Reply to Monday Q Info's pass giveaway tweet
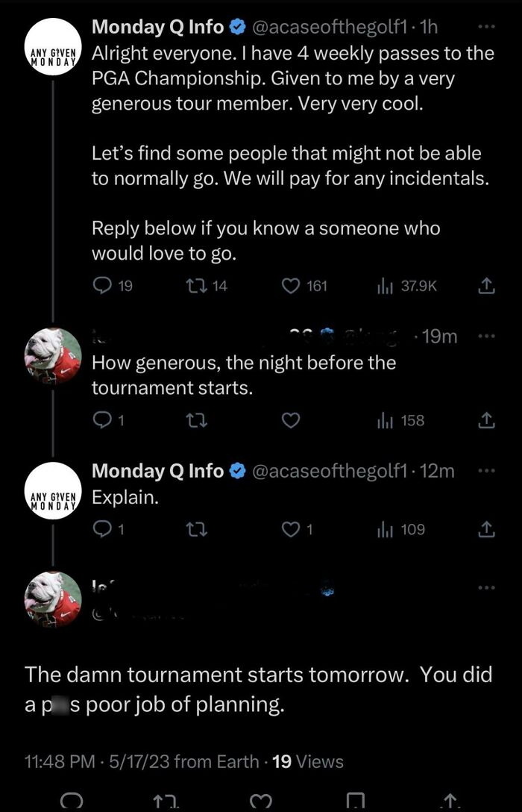Viewport: 522px width, 812px height. click(103, 285)
